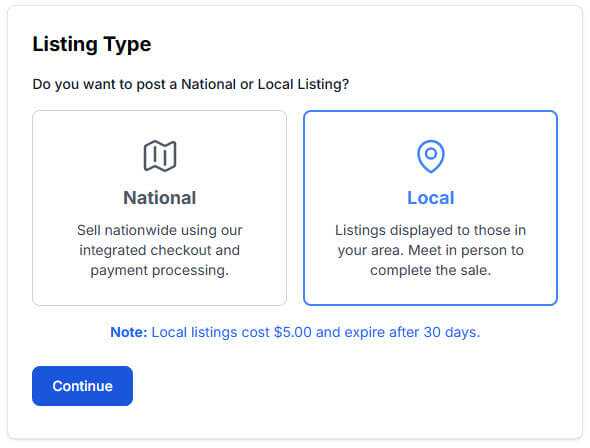Image resolution: width=590 pixels, height=448 pixels.
Task: Click the Local heading text
Action: point(431,198)
